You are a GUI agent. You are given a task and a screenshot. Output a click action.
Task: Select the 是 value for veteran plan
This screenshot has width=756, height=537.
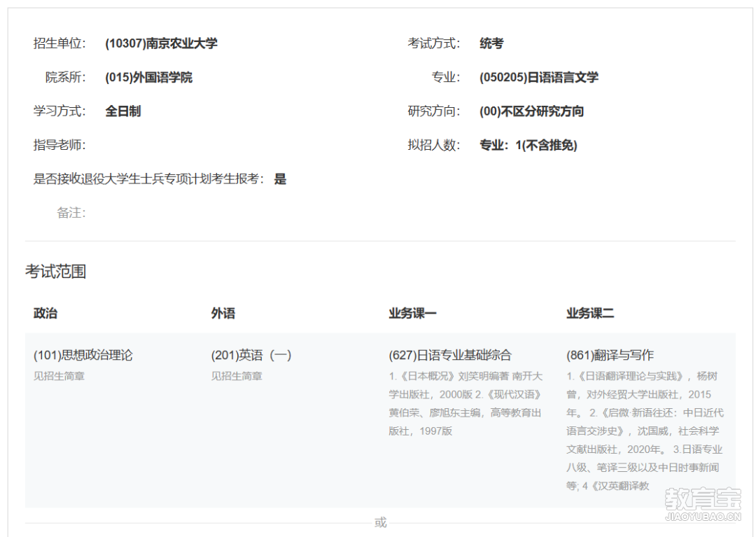coord(280,179)
